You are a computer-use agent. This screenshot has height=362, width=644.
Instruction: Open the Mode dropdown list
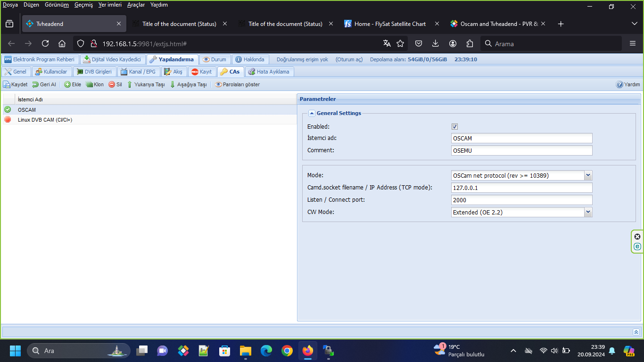[588, 175]
